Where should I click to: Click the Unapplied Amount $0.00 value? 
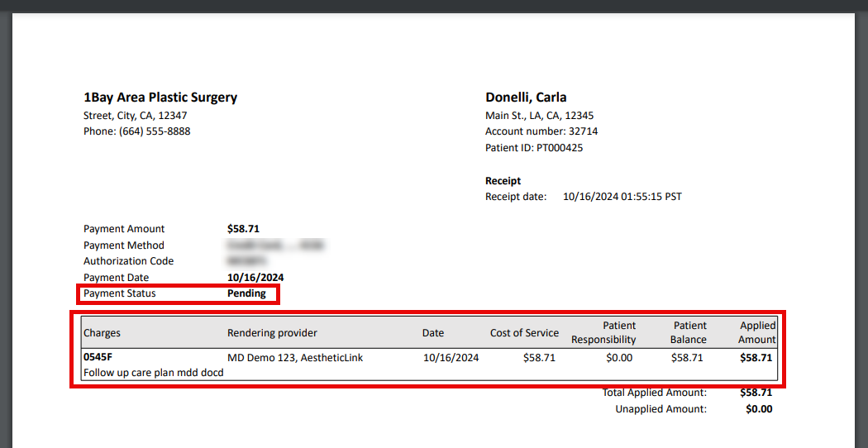click(x=759, y=409)
